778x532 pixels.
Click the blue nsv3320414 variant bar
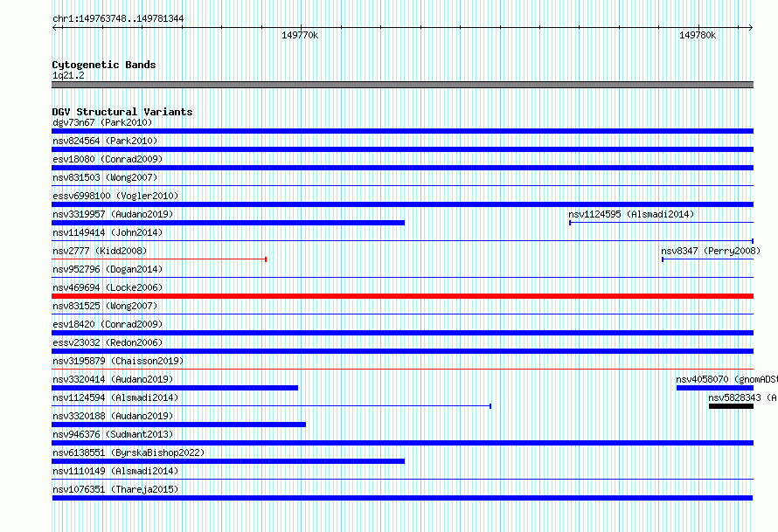[175, 388]
